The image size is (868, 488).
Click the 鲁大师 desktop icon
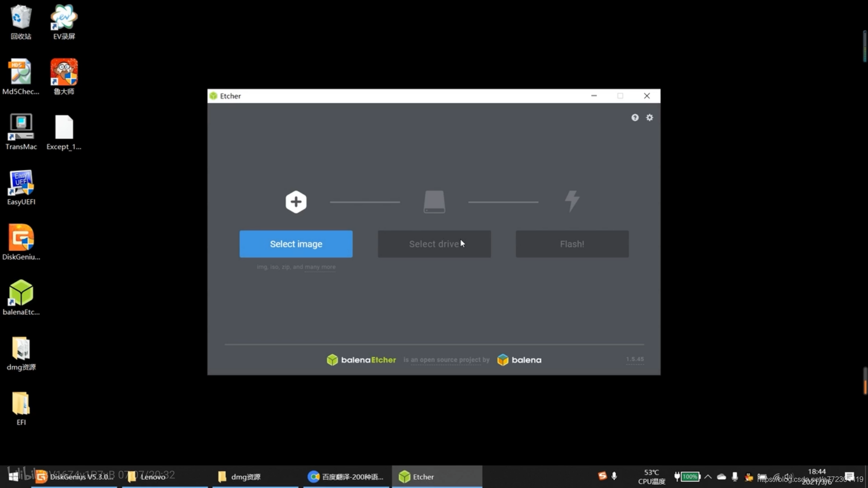pos(64,77)
